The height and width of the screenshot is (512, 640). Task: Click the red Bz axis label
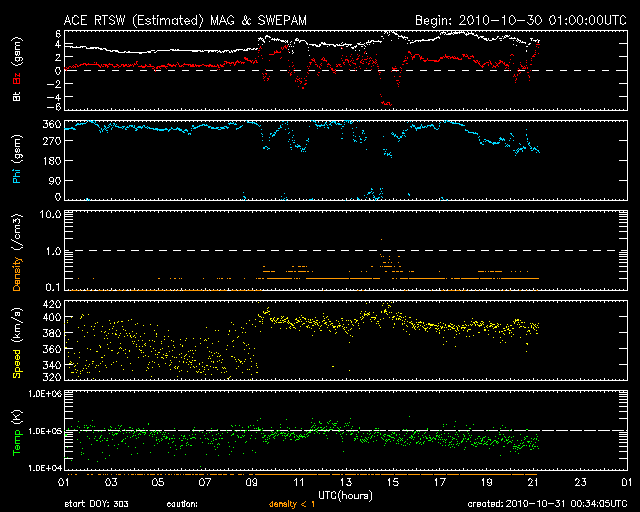pyautogui.click(x=16, y=76)
